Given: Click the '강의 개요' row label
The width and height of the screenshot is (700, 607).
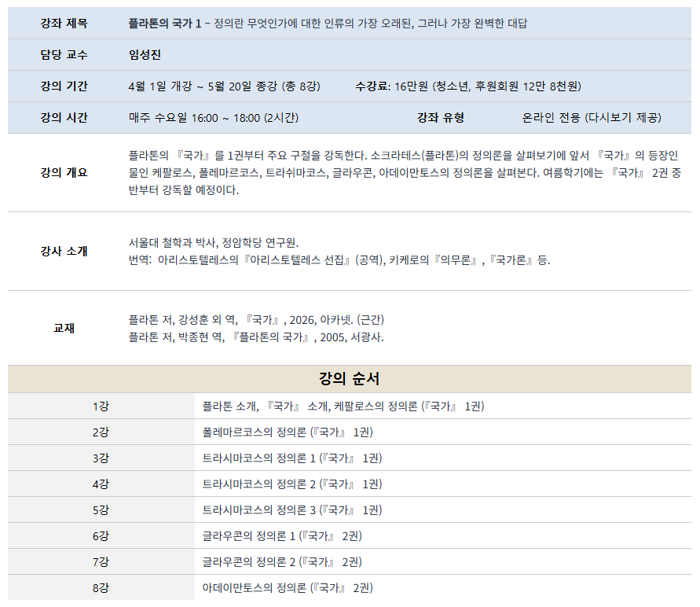Looking at the screenshot, I should (64, 173).
